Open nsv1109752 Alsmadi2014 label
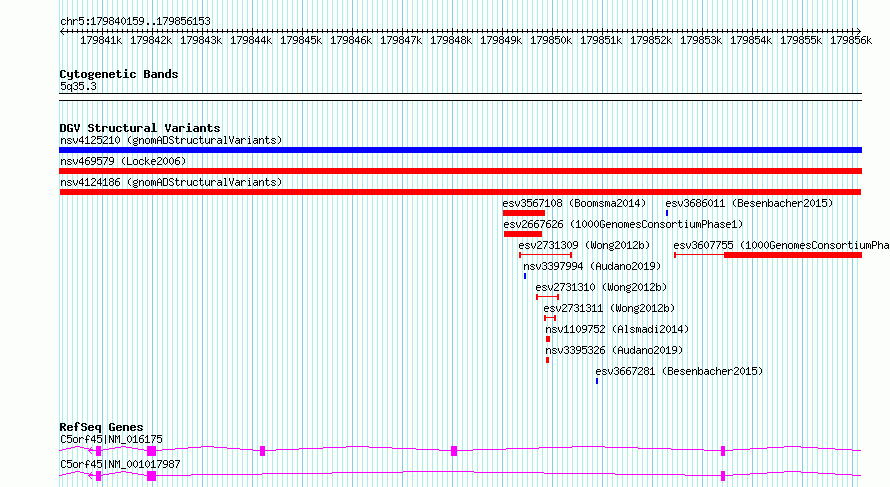 [617, 329]
